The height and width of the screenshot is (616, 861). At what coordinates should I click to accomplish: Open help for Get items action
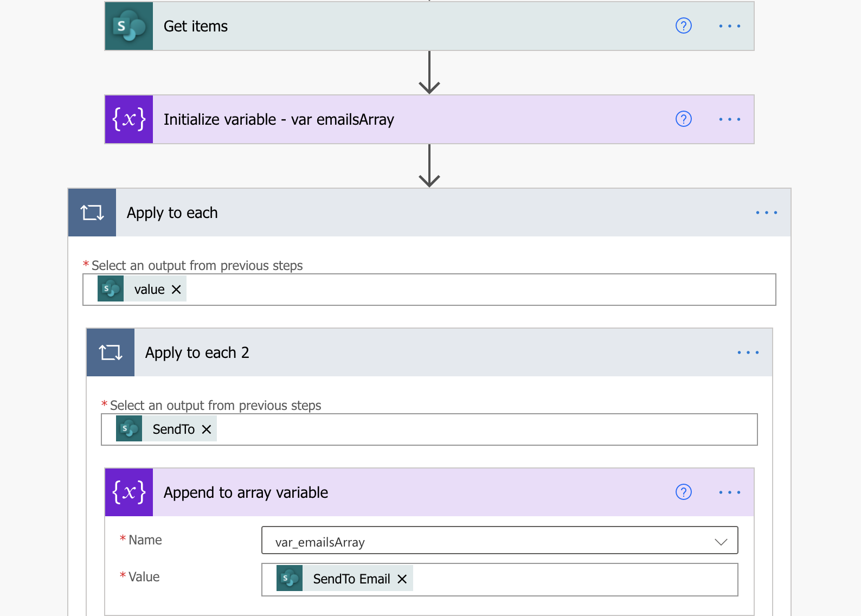click(x=683, y=25)
